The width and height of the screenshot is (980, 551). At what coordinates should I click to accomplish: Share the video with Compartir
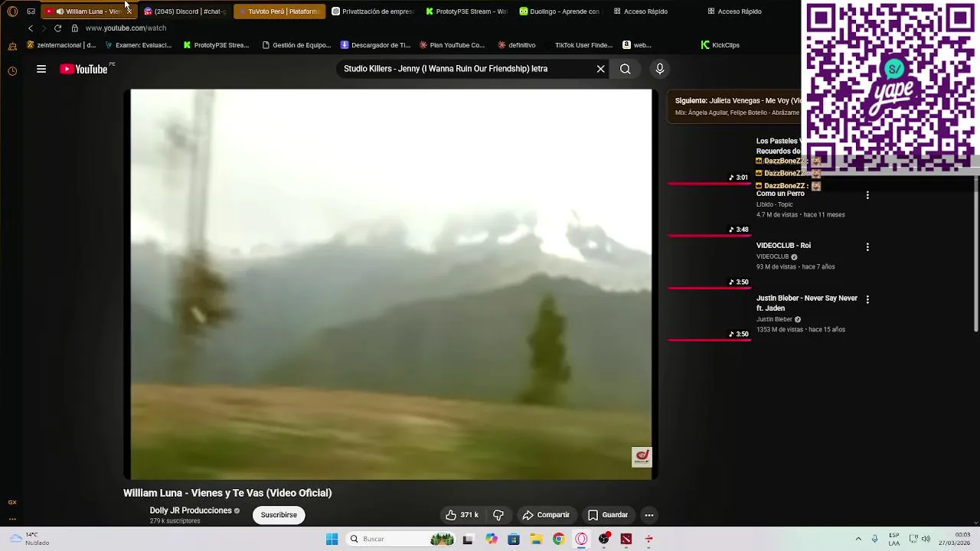pos(546,515)
